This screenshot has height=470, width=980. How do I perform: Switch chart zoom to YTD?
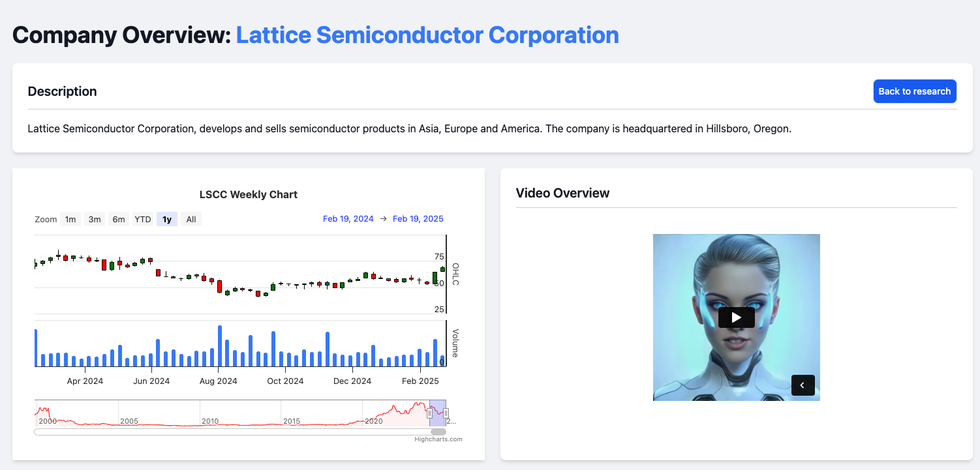pos(143,220)
